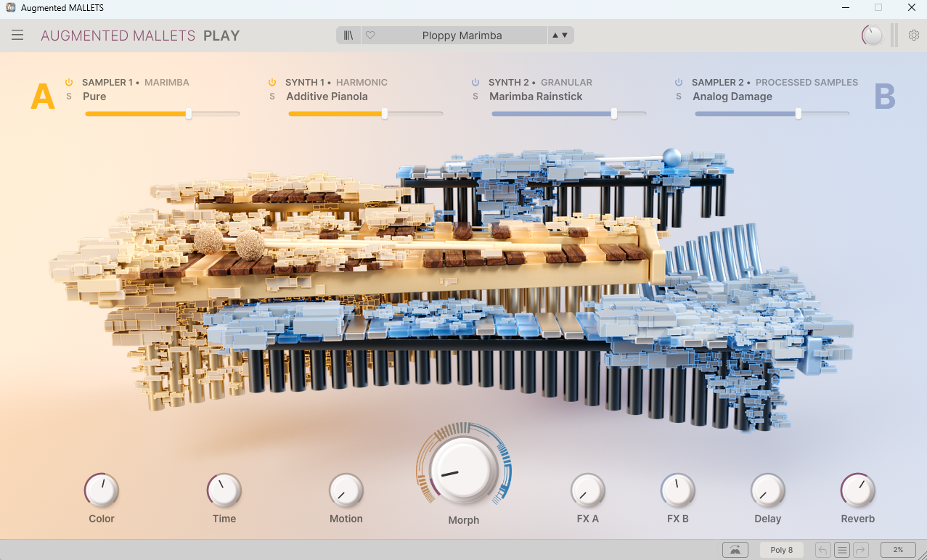
Task: Click the large Morph knob
Action: coord(464,470)
